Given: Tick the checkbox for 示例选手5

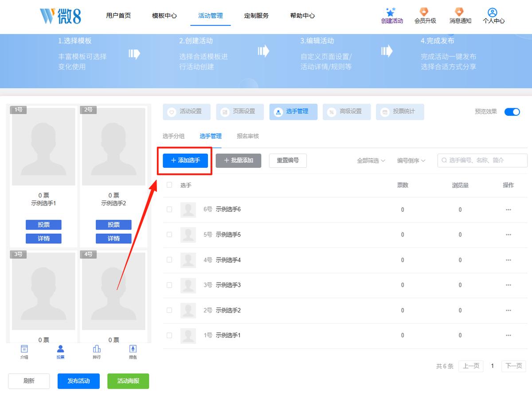Looking at the screenshot, I should [169, 234].
